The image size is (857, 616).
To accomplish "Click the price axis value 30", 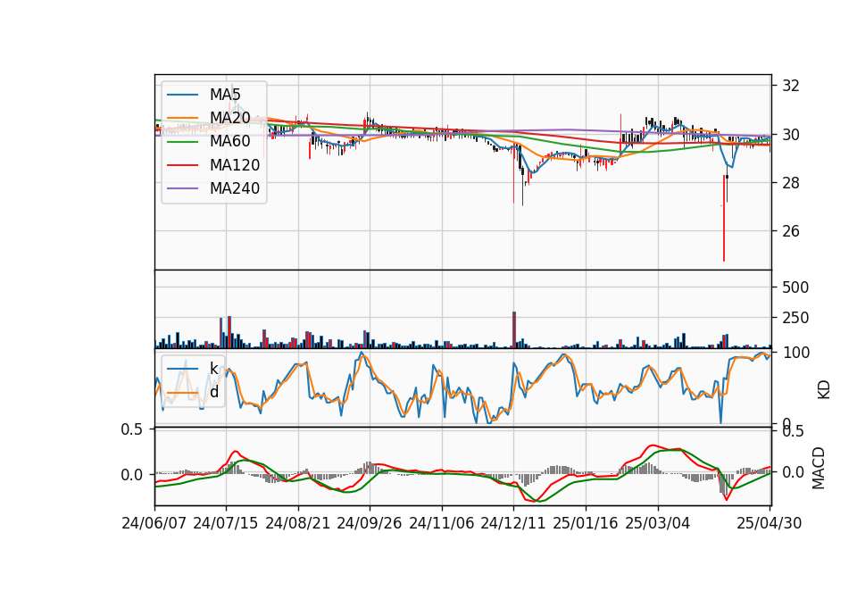I will (791, 135).
